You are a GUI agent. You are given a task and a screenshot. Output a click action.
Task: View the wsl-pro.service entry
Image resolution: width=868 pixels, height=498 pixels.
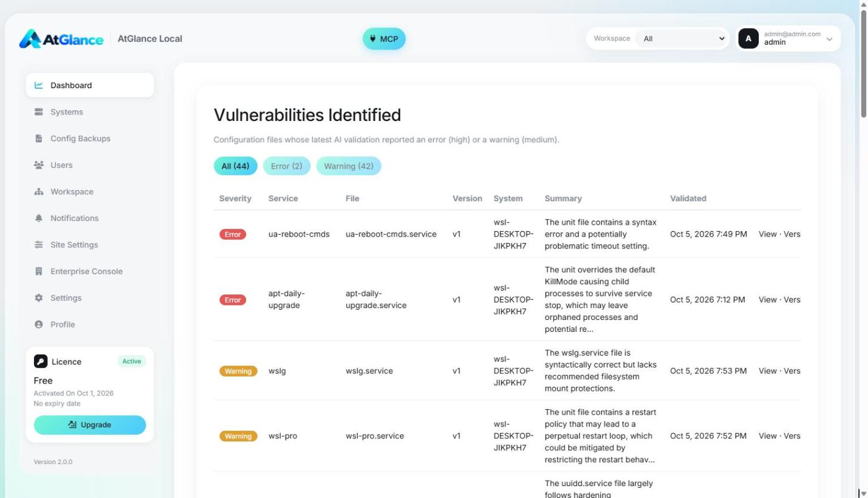coord(767,436)
